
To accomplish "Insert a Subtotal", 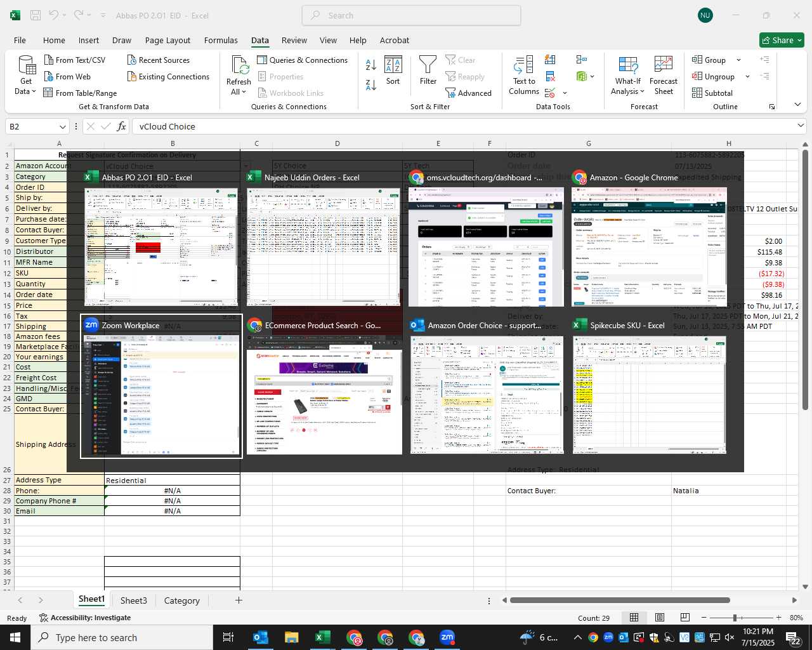I will point(712,93).
